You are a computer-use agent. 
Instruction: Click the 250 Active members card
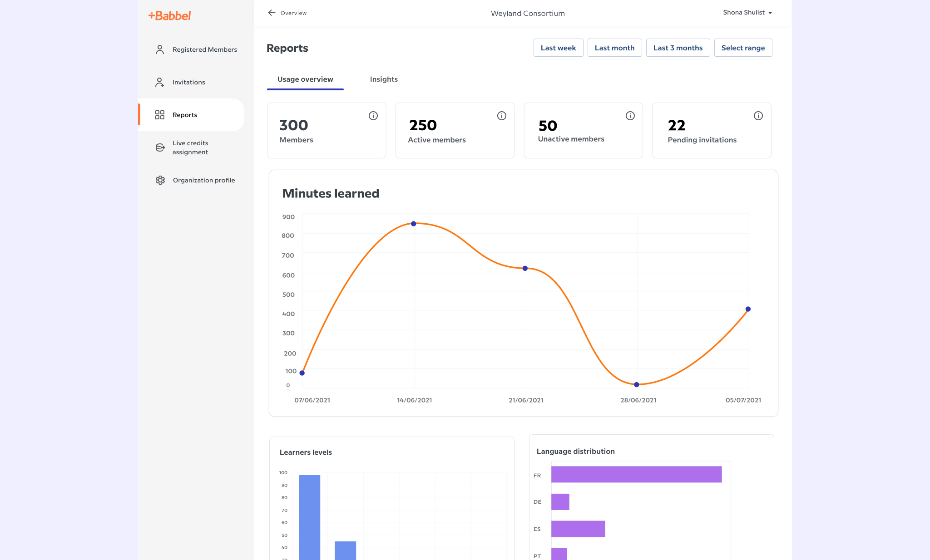coord(455,131)
